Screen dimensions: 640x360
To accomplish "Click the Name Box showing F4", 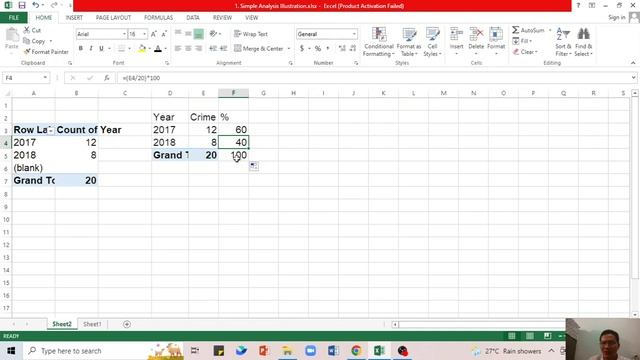I will pos(25,78).
